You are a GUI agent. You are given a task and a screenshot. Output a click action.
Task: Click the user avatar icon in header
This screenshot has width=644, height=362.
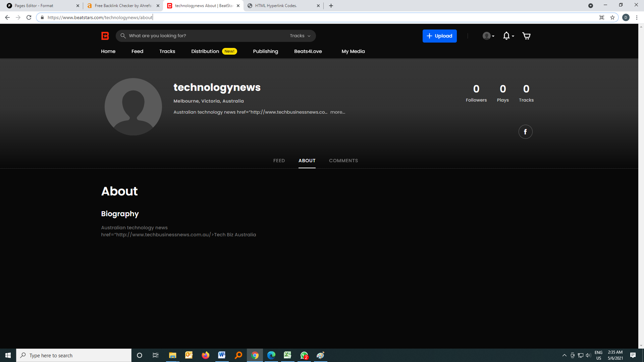[x=486, y=36]
